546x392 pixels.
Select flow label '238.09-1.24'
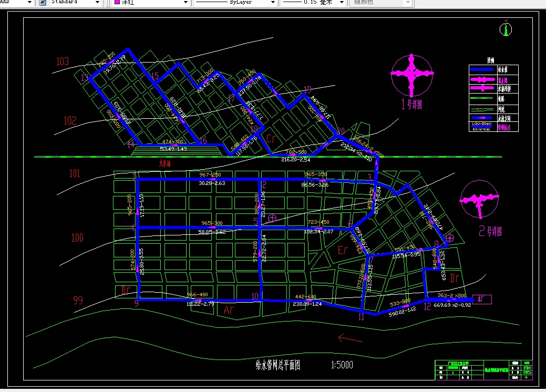click(x=307, y=304)
